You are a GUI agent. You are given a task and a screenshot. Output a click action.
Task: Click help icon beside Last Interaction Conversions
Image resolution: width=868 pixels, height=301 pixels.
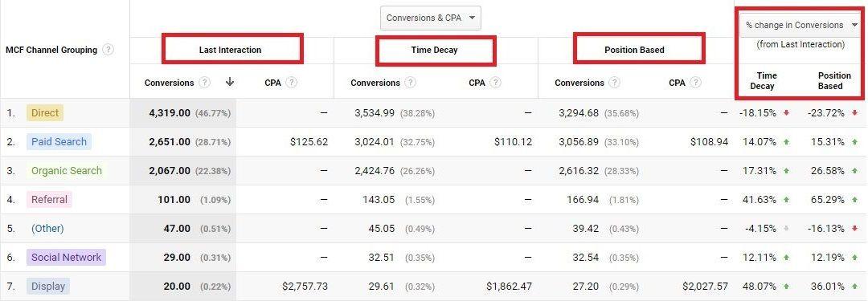point(205,83)
